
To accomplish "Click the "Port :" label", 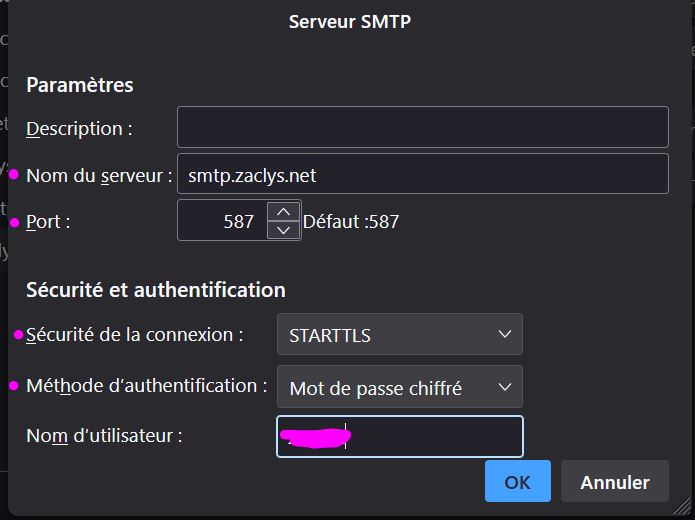I will coord(48,222).
